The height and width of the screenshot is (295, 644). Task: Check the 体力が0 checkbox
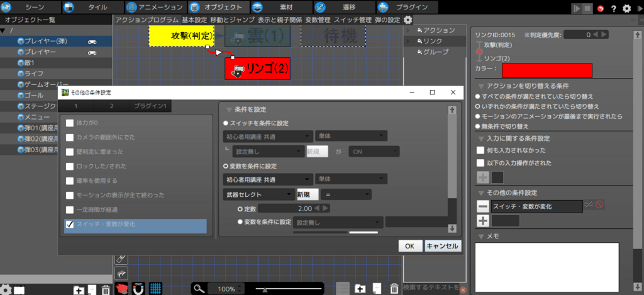(x=70, y=123)
